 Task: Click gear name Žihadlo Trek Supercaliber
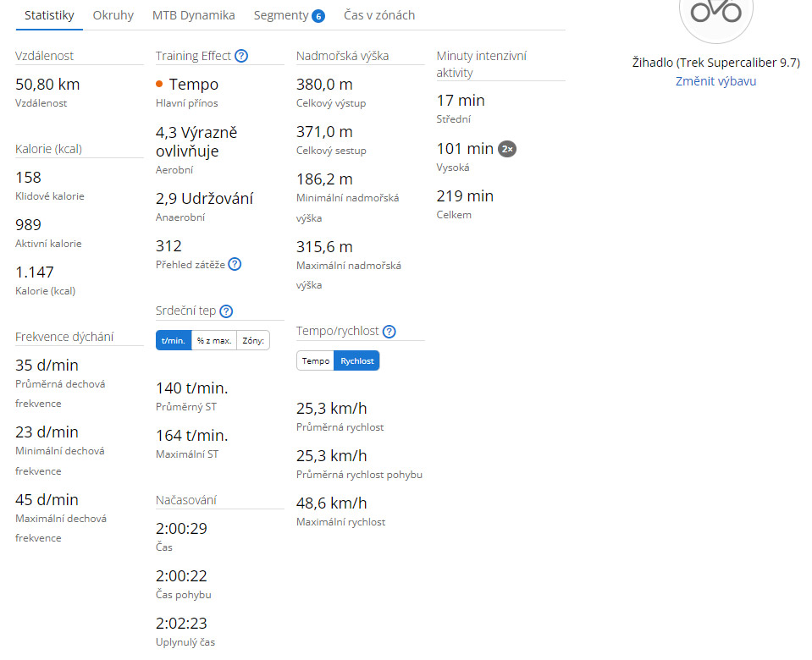(716, 63)
